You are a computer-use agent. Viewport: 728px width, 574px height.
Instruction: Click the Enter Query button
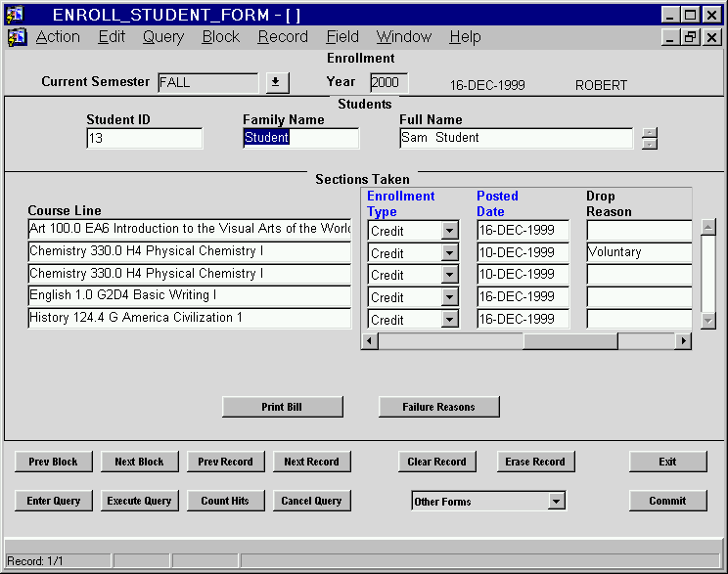[x=54, y=501]
